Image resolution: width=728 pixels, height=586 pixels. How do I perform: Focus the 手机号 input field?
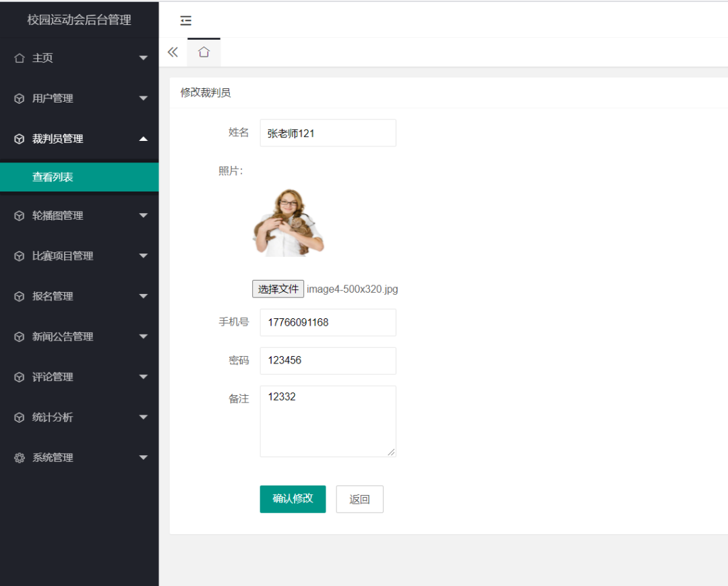328,322
